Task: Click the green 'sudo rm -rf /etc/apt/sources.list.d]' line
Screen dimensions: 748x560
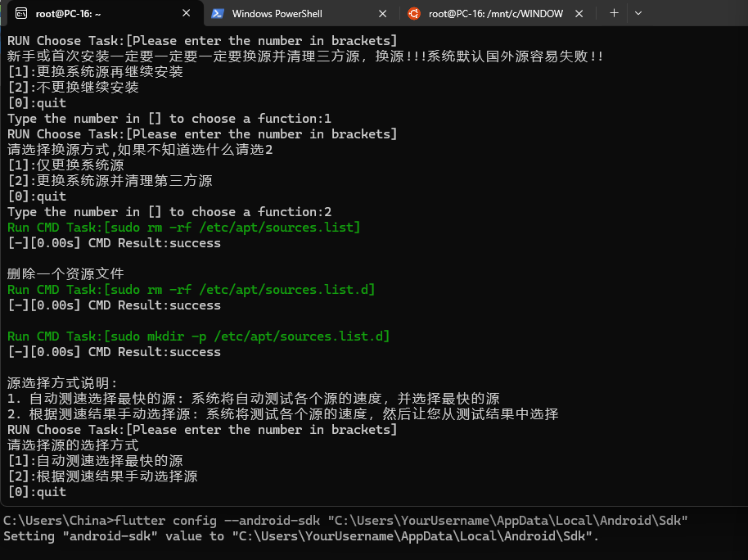Action: pyautogui.click(x=192, y=289)
